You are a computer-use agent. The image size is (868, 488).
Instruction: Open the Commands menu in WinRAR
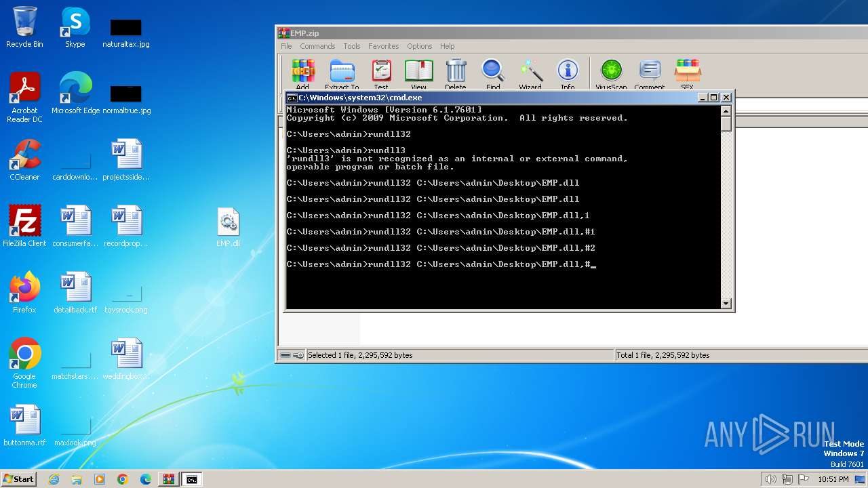[317, 46]
